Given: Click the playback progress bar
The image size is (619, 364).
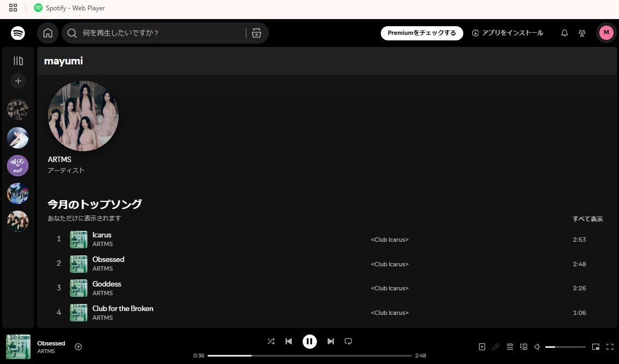Looking at the screenshot, I should pos(309,355).
